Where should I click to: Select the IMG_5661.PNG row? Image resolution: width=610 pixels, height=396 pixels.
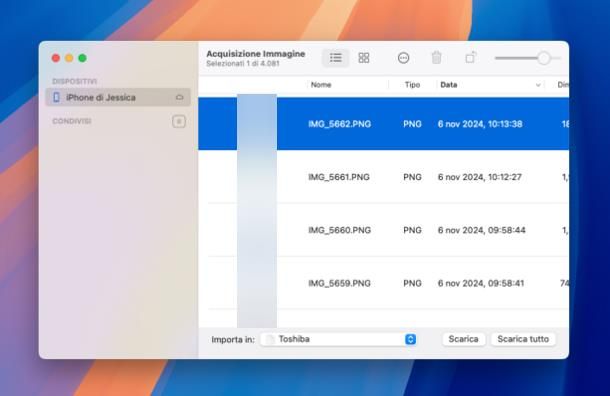(x=384, y=177)
